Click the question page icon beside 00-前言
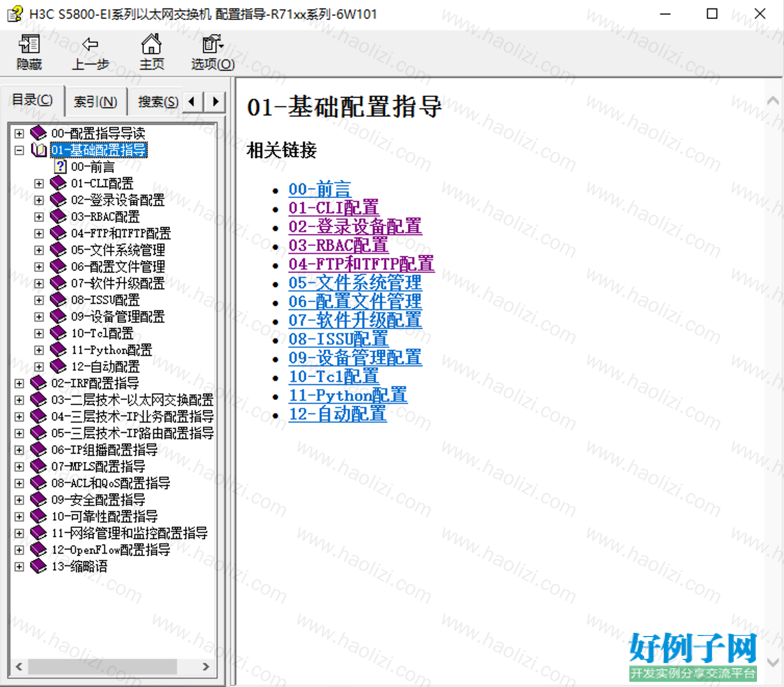The width and height of the screenshot is (784, 687). point(60,167)
